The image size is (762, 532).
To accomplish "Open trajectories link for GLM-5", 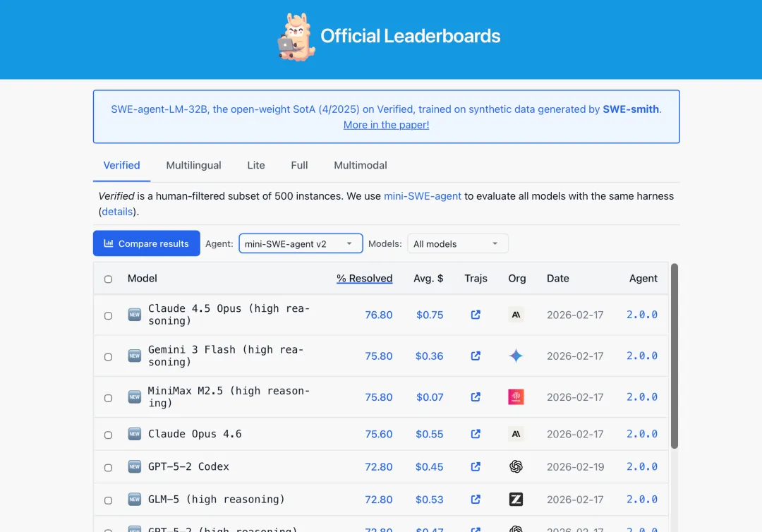I will point(476,500).
